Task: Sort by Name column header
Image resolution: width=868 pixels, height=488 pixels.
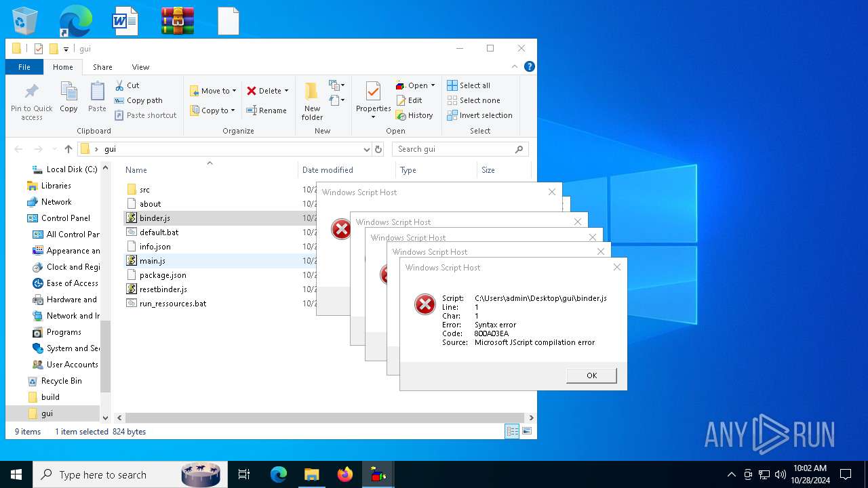Action: [136, 170]
